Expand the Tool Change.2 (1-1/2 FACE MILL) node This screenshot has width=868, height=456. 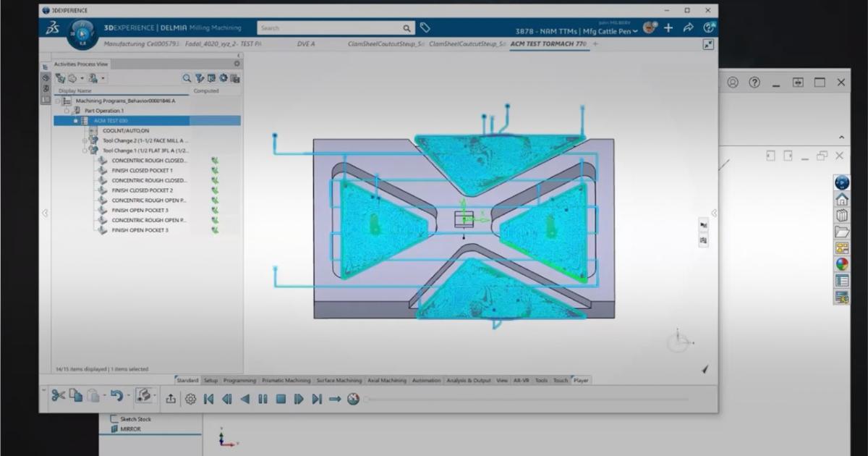point(85,140)
